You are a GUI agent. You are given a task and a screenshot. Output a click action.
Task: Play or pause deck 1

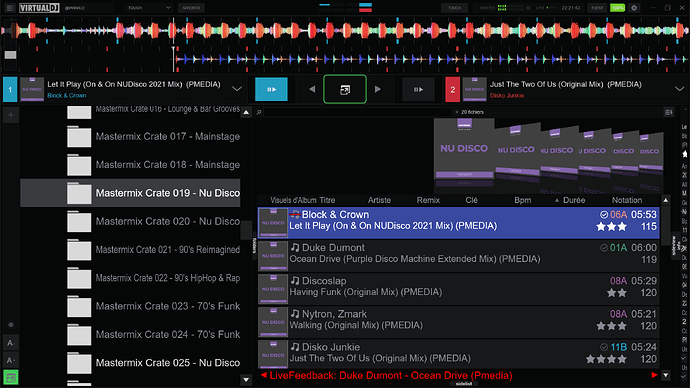(x=271, y=89)
